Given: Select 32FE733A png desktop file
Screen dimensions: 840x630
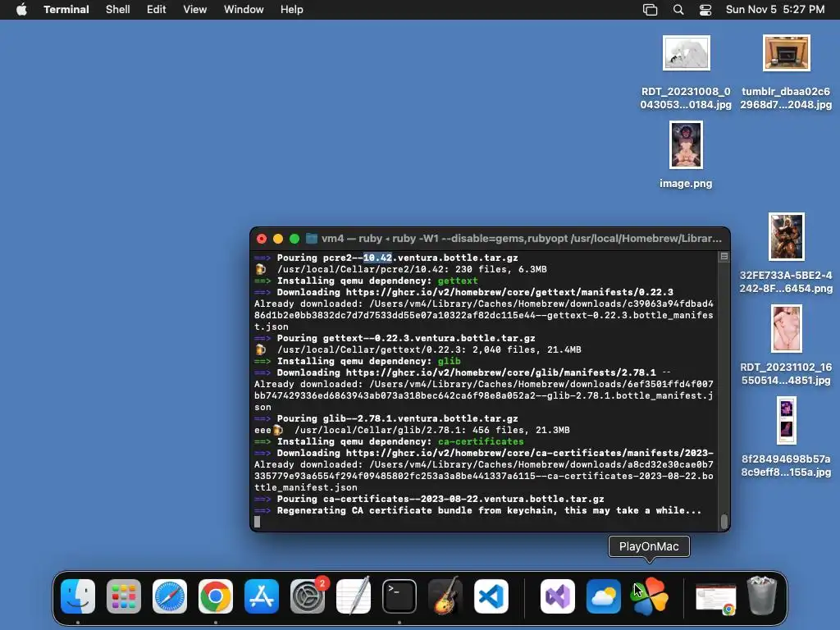Looking at the screenshot, I should 787,237.
